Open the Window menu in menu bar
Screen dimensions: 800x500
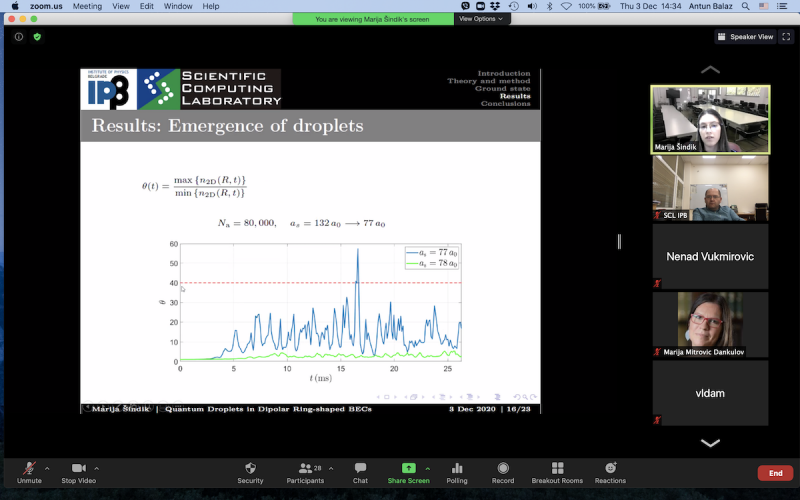178,6
